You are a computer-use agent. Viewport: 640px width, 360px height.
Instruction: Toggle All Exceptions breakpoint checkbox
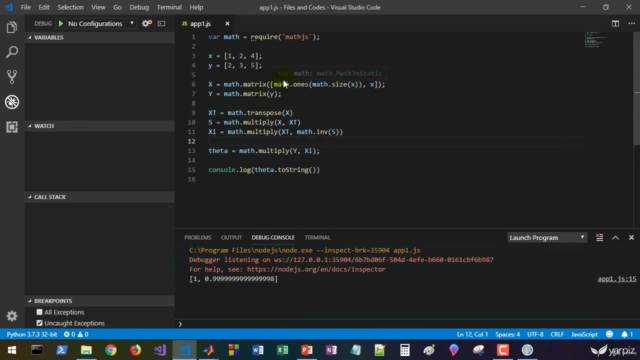pyautogui.click(x=40, y=312)
